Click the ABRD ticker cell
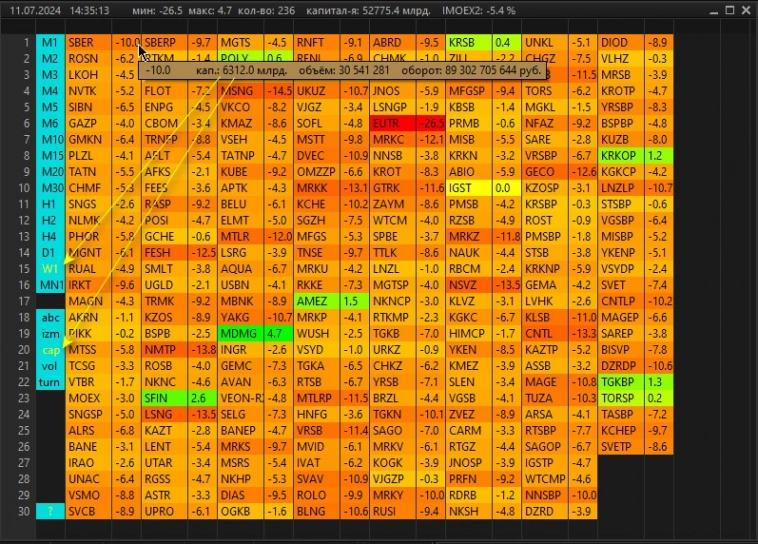758x544 pixels. [393, 43]
